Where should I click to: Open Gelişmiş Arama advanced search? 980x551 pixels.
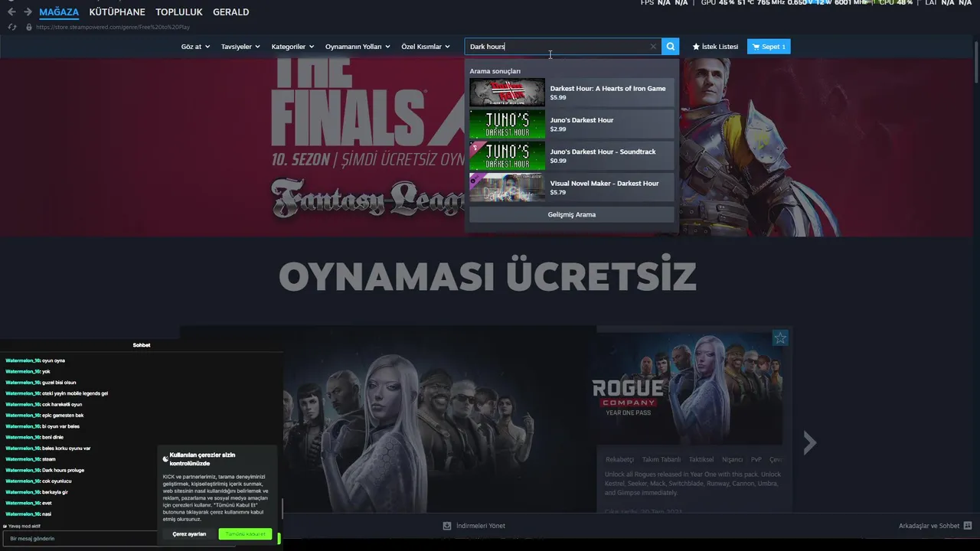[x=572, y=214]
